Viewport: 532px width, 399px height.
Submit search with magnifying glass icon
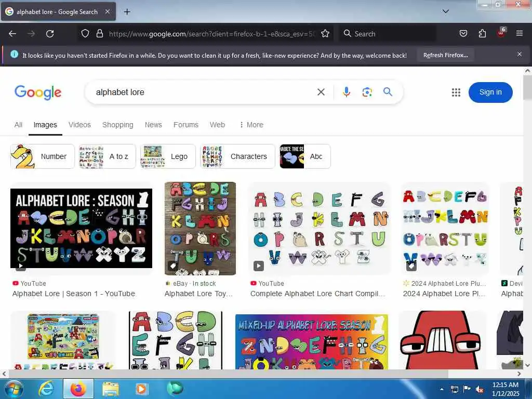(x=388, y=91)
